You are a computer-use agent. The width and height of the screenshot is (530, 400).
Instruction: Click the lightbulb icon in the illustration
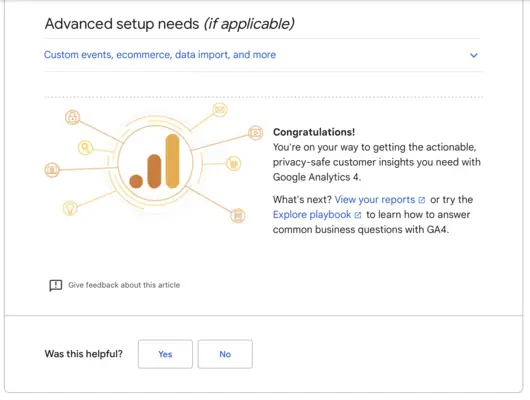[x=70, y=208]
